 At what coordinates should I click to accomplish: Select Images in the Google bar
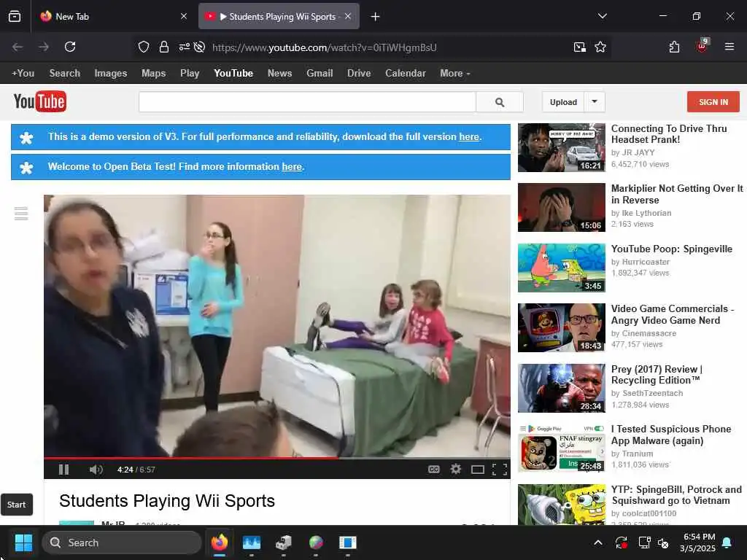111,74
